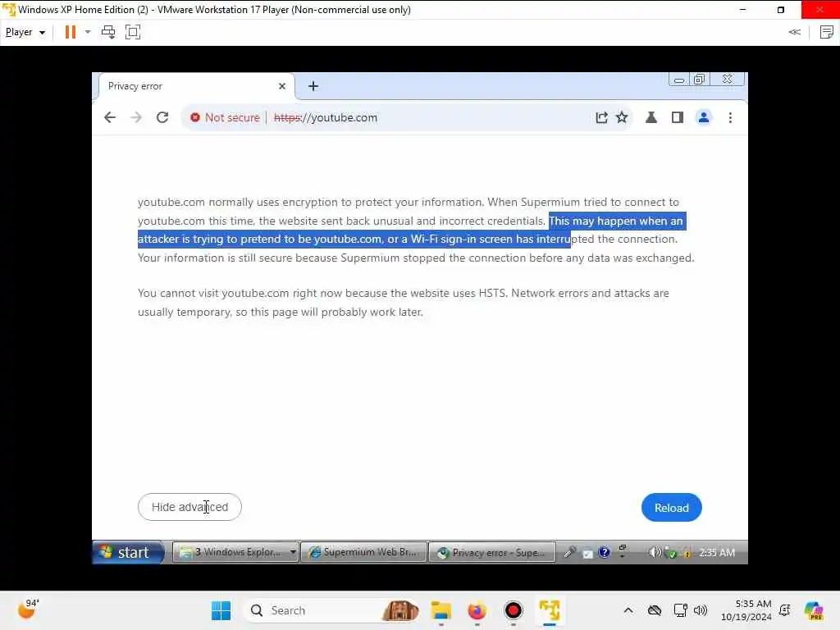
Task: Click the XP tray security shield icon
Action: pyautogui.click(x=670, y=553)
